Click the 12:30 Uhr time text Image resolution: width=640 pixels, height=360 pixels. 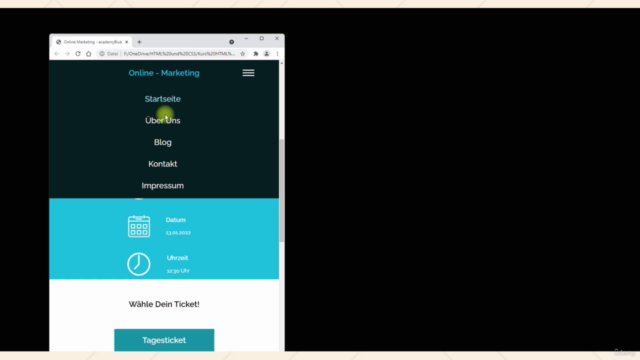click(x=178, y=271)
